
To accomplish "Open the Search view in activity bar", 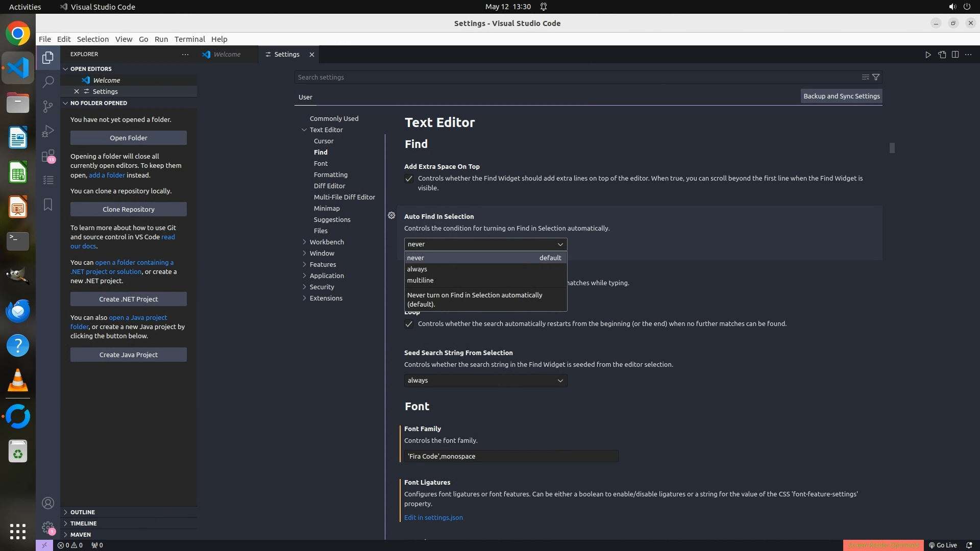I will (48, 82).
